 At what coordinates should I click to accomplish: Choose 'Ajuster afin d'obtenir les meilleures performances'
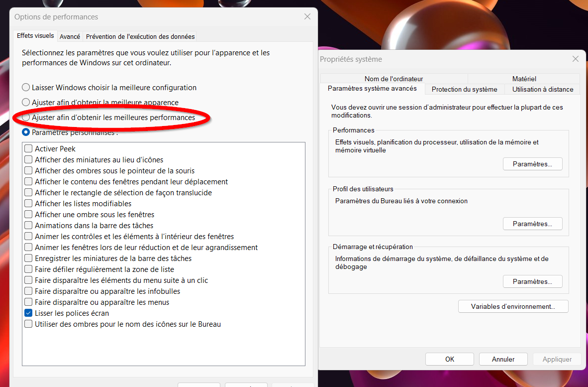[26, 118]
